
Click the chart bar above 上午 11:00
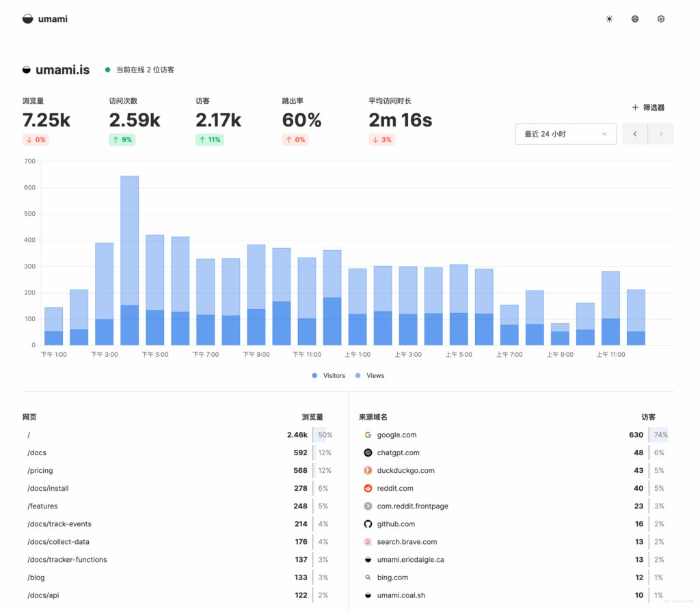(x=610, y=308)
